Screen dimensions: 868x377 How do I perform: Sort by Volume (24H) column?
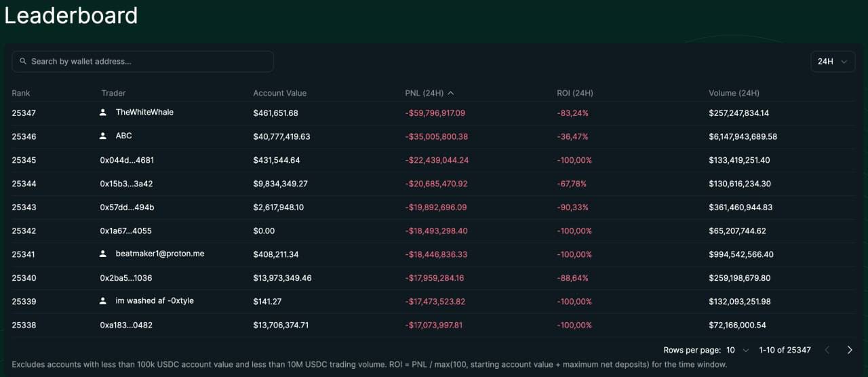tap(734, 93)
